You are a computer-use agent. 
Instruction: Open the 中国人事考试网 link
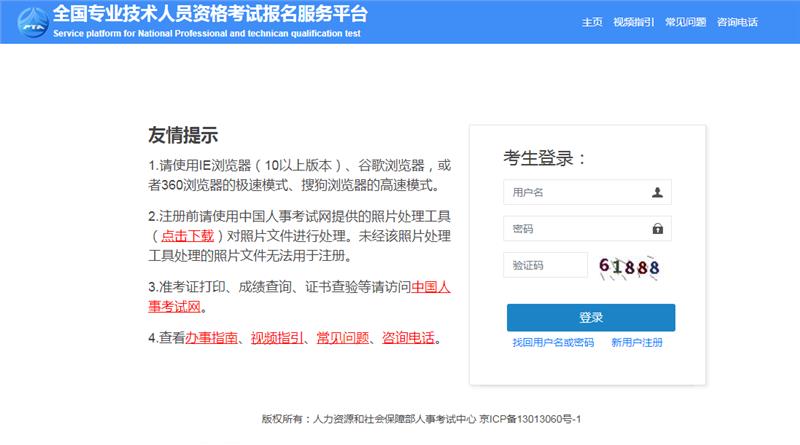tap(431, 287)
